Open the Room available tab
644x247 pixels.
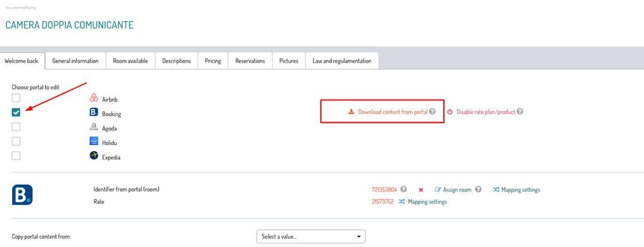point(130,61)
